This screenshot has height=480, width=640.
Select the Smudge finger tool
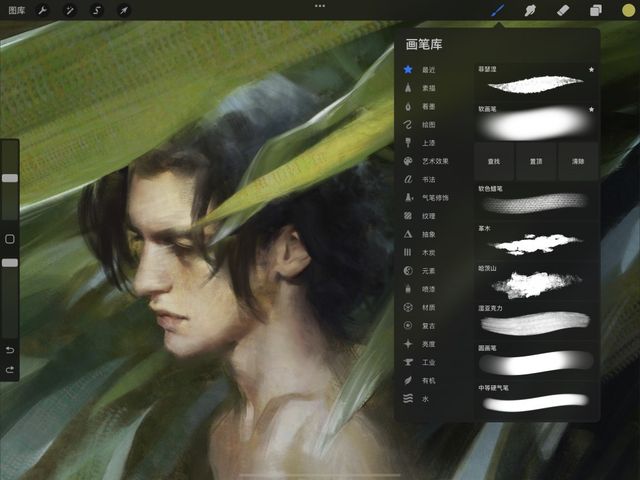[530, 10]
